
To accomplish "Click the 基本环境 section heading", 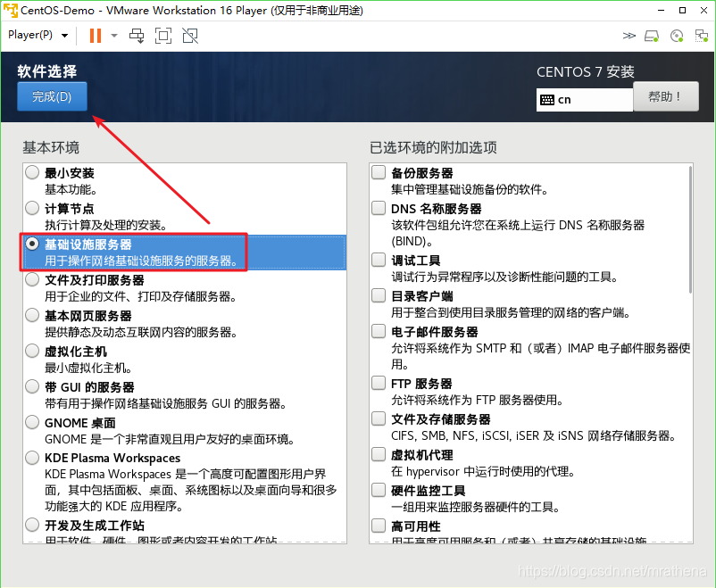I will [51, 147].
